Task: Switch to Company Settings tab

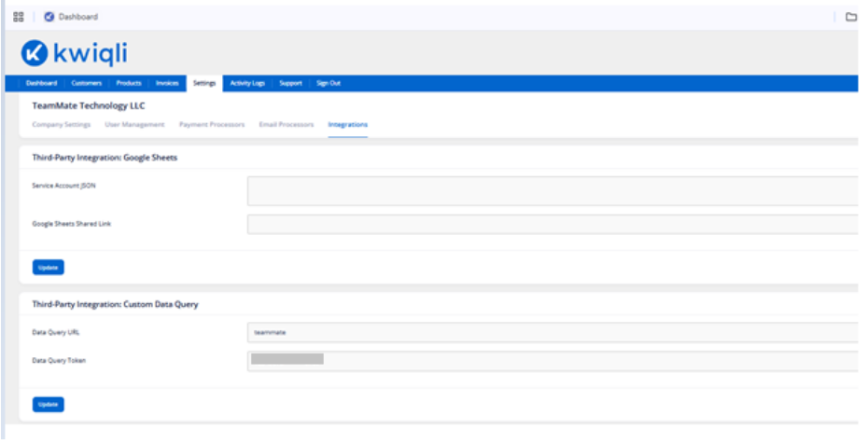Action: click(62, 125)
